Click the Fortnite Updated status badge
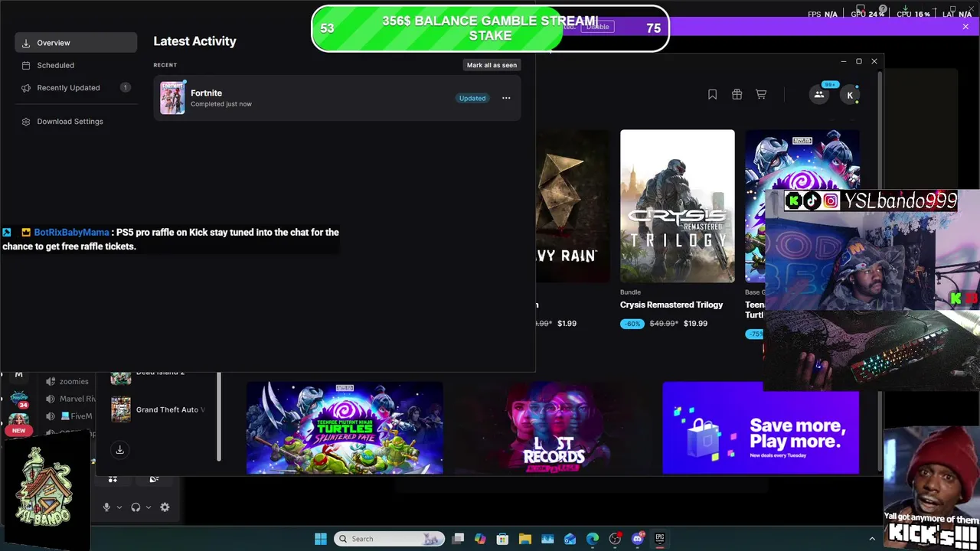Screen dimensions: 980x551 (472, 98)
